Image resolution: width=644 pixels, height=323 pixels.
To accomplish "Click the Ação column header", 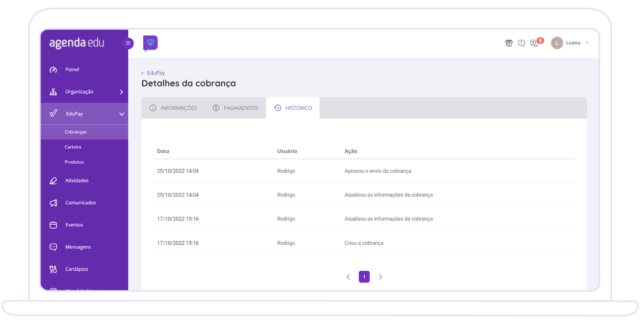I will 351,151.
